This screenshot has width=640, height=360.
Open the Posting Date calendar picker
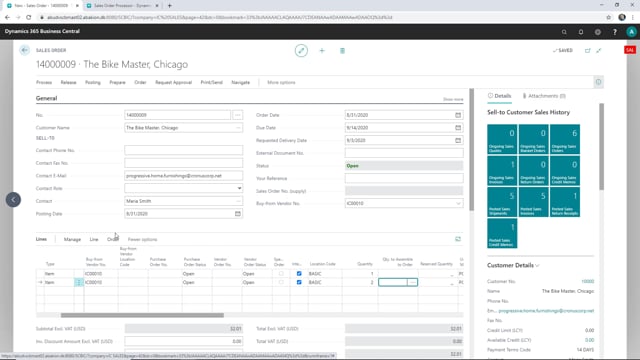coord(238,213)
